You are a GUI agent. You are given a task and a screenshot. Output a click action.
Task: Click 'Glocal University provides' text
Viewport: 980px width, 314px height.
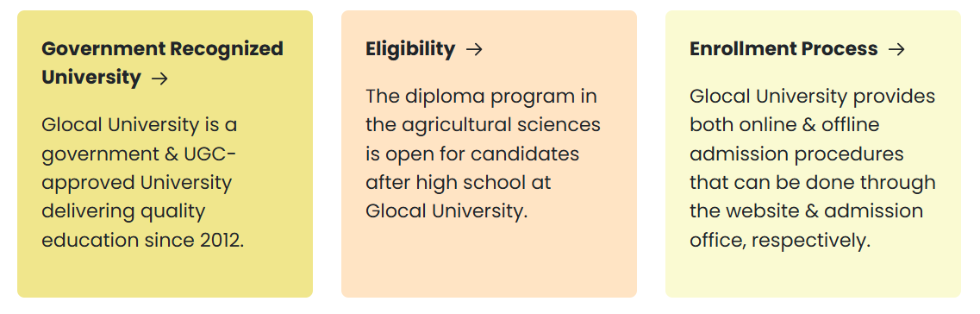point(813,97)
